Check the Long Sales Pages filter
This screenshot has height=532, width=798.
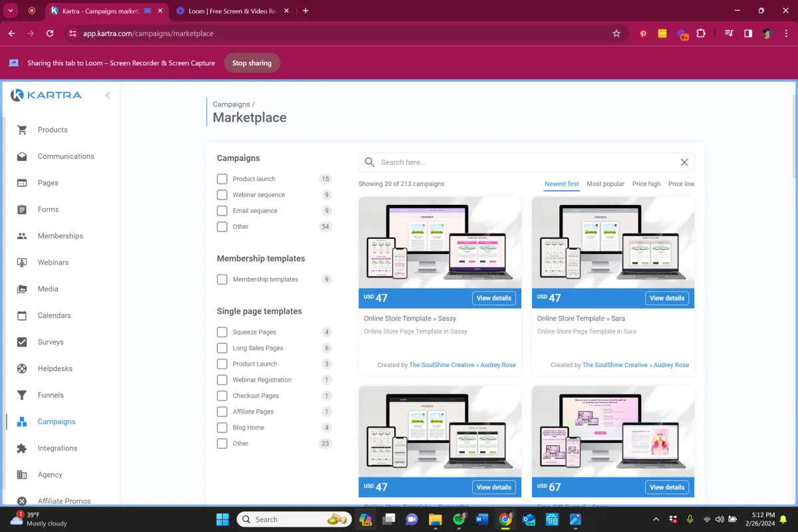click(222, 348)
